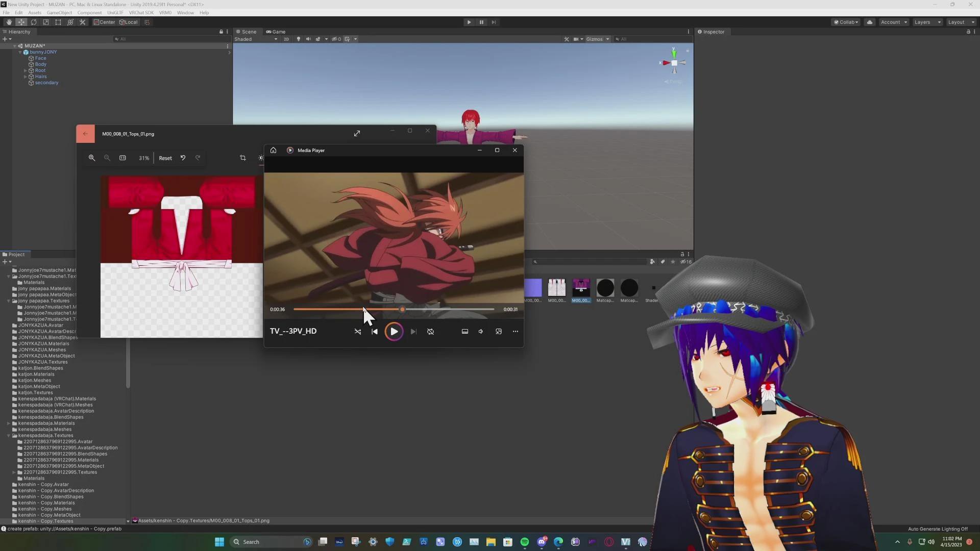The height and width of the screenshot is (551, 980).
Task: Collapse bunnyJONY in Hierarchy
Action: coord(20,52)
